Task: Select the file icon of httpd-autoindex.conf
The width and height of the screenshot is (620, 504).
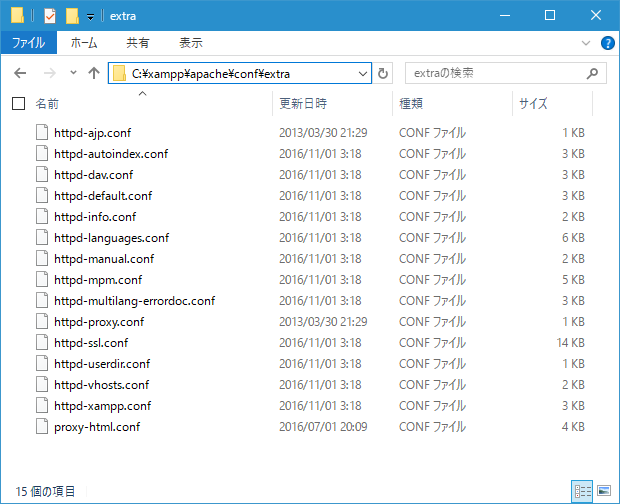Action: (42, 153)
